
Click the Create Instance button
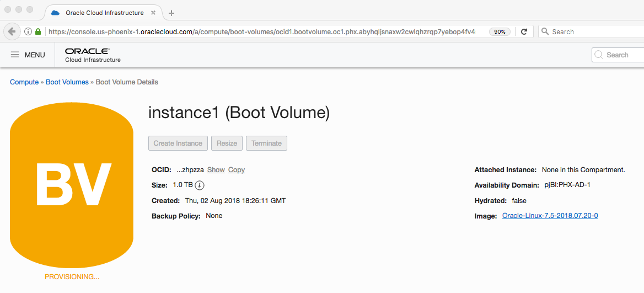pyautogui.click(x=178, y=143)
